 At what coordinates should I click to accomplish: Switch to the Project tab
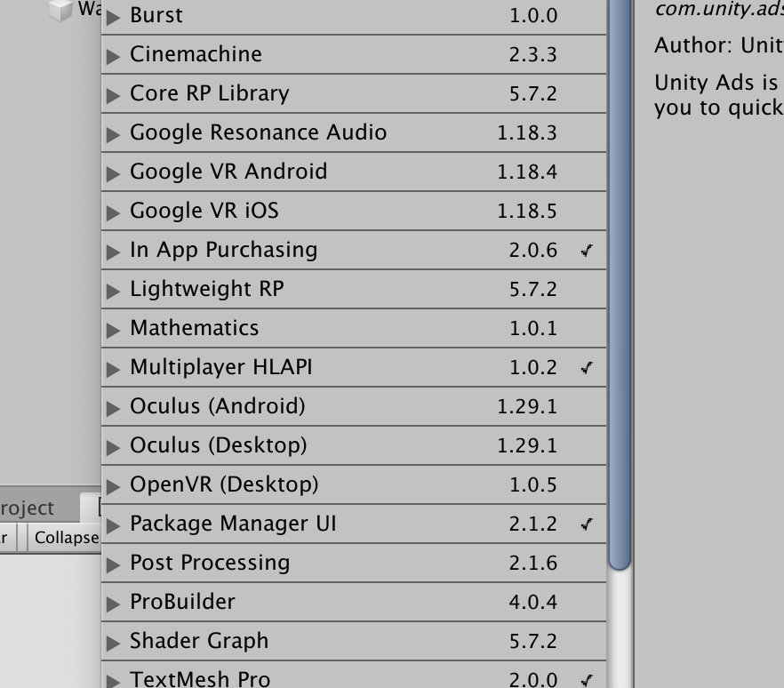pyautogui.click(x=27, y=508)
